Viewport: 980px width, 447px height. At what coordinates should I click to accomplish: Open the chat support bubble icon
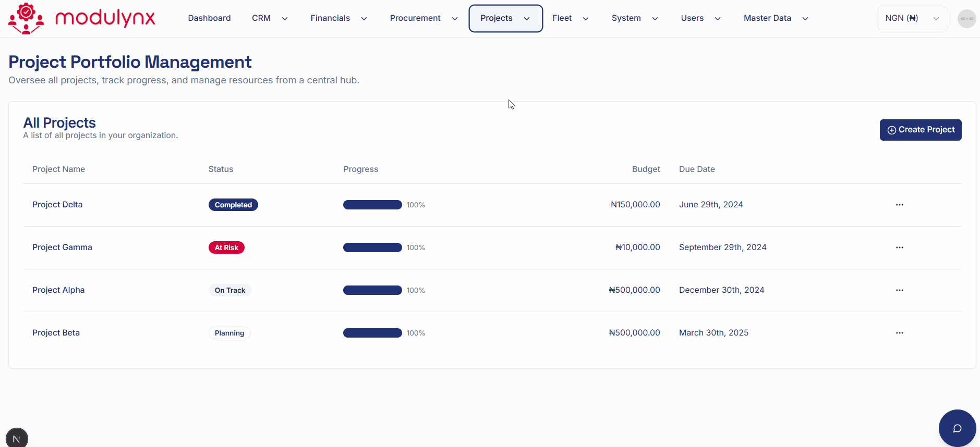[x=957, y=428]
